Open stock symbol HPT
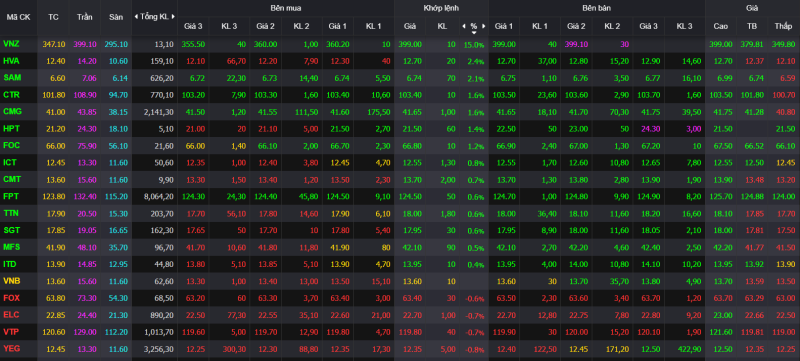This screenshot has width=800, height=361. [11, 128]
